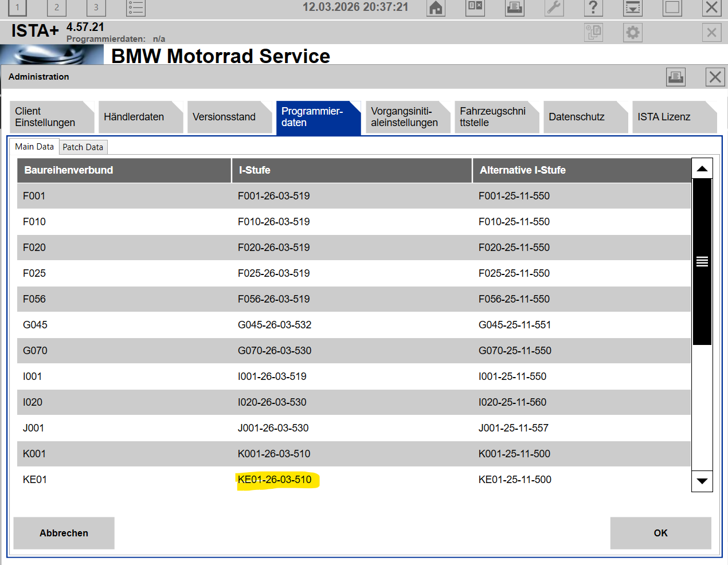Open the ISTA Lizenz tab
This screenshot has height=565, width=728.
(x=664, y=117)
